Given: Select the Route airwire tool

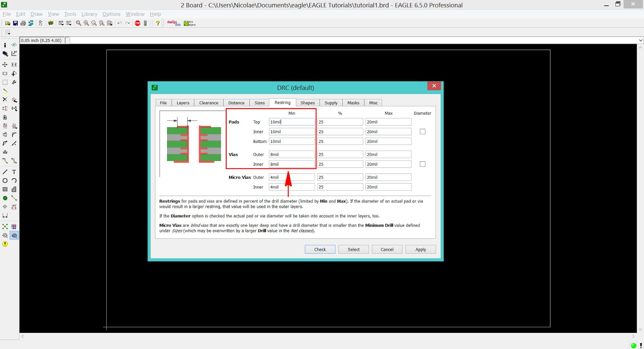Looking at the screenshot, I should [x=5, y=161].
